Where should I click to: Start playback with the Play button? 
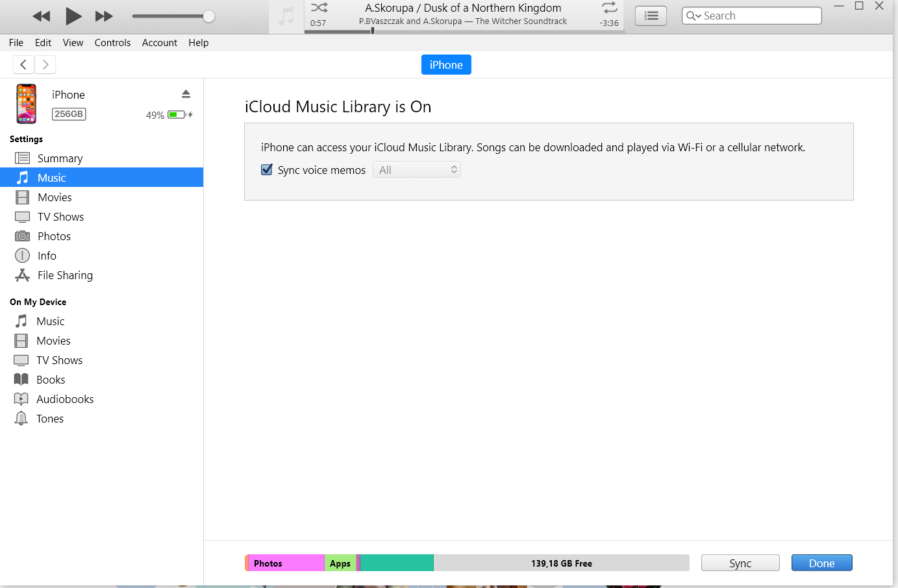pos(73,16)
